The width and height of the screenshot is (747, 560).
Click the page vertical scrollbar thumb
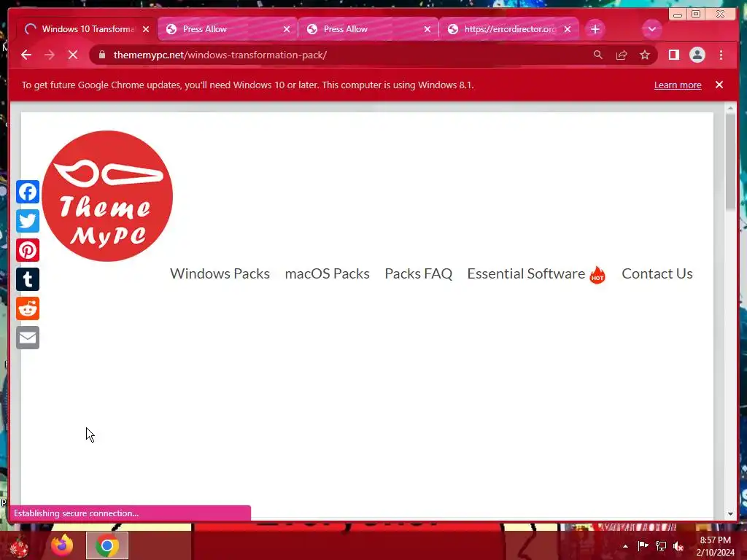tap(730, 161)
